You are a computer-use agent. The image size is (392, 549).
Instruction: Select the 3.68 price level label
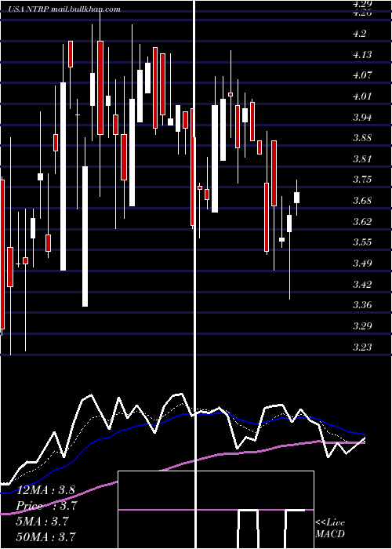tap(362, 201)
